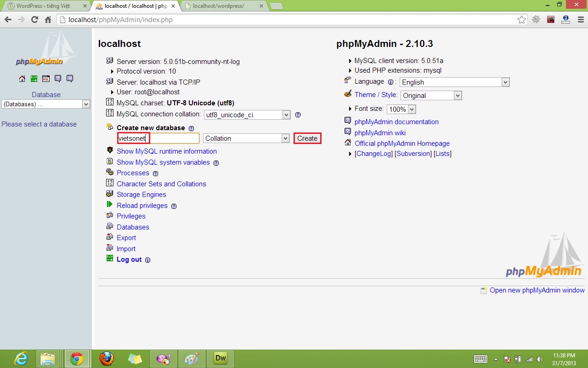Viewport: 588px width, 368px height.
Task: Open the ChangeLog link
Action: [373, 154]
